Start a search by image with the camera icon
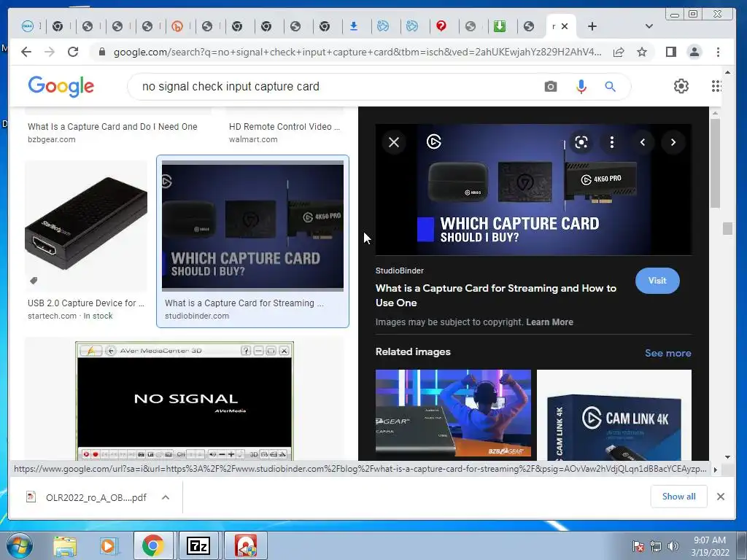Image resolution: width=747 pixels, height=560 pixels. point(551,87)
